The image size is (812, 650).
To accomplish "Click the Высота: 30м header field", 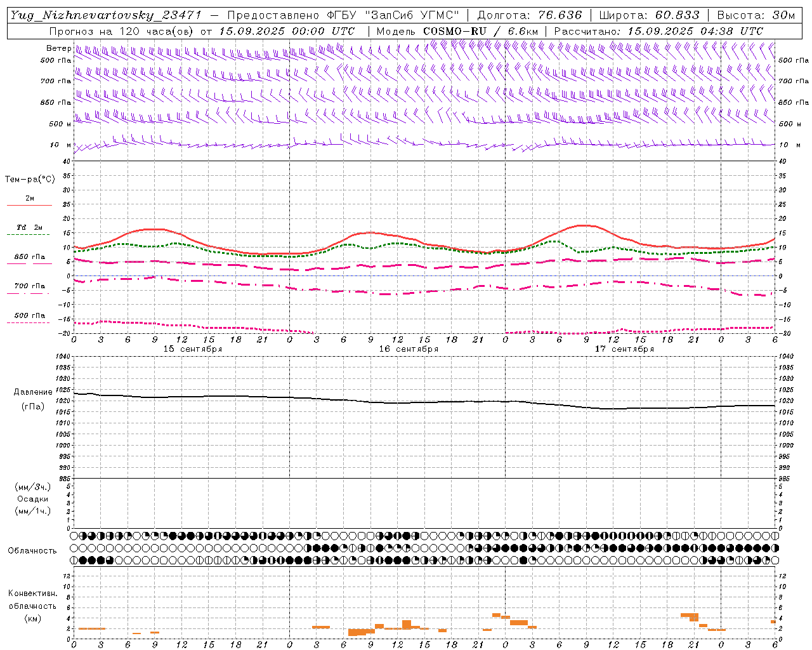I will (756, 15).
